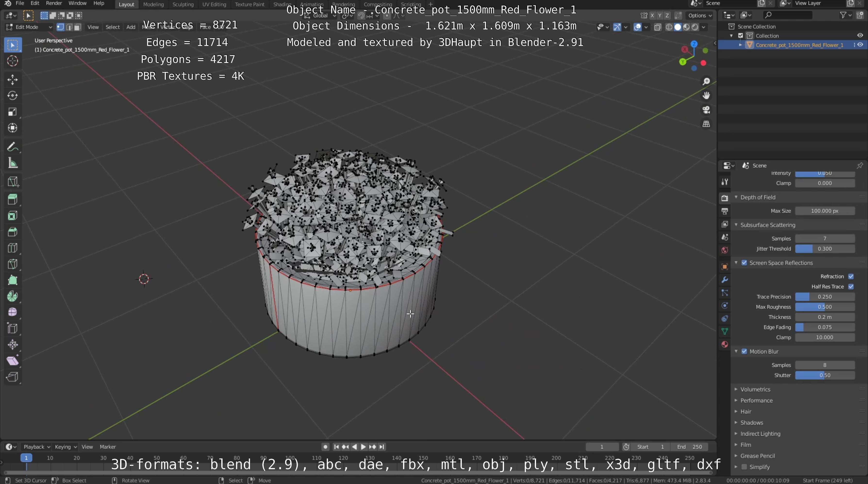Disable Screen Space Reflections checkbox

click(744, 263)
